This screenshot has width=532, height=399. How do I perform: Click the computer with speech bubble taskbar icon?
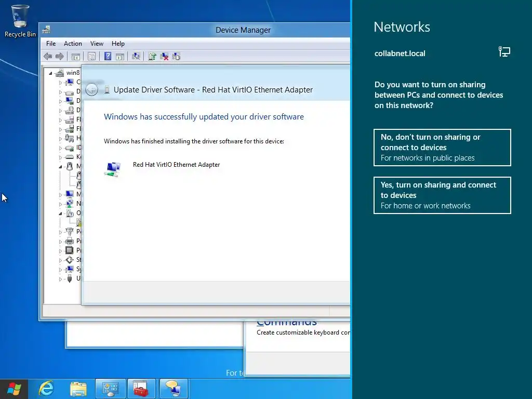pyautogui.click(x=174, y=389)
